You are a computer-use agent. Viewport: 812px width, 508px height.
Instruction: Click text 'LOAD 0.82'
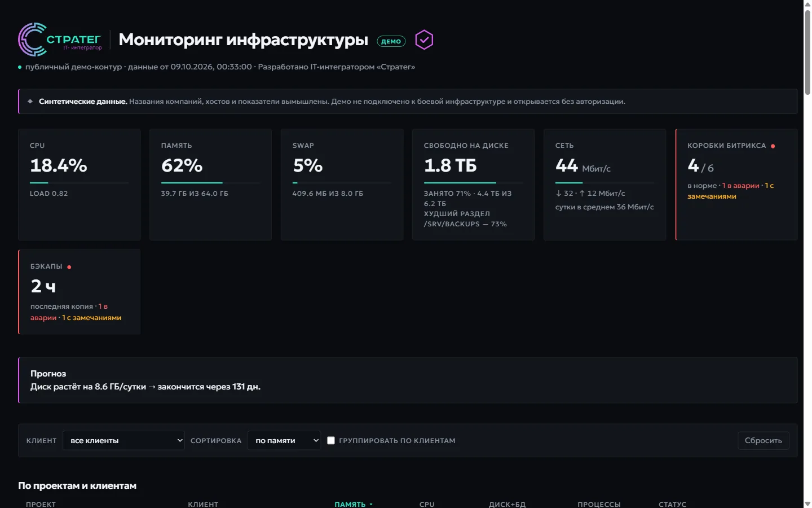[48, 194]
